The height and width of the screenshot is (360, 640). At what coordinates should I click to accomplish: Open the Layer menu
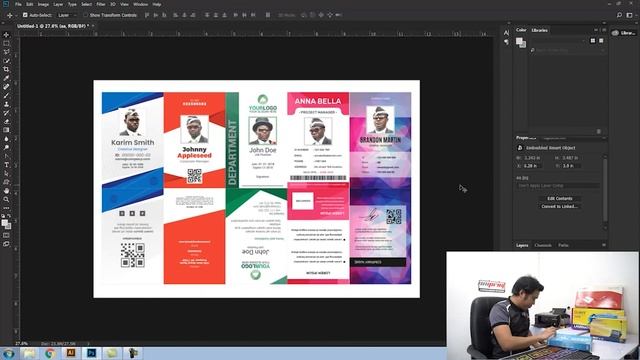tap(58, 4)
